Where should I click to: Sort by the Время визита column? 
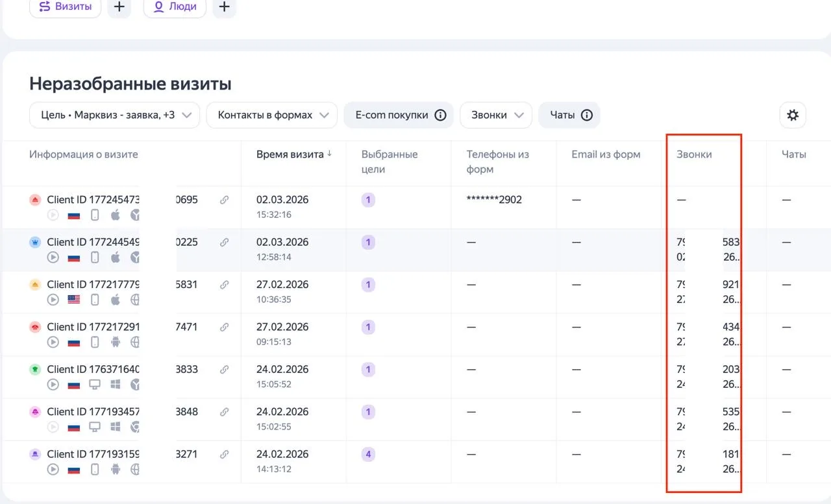293,154
